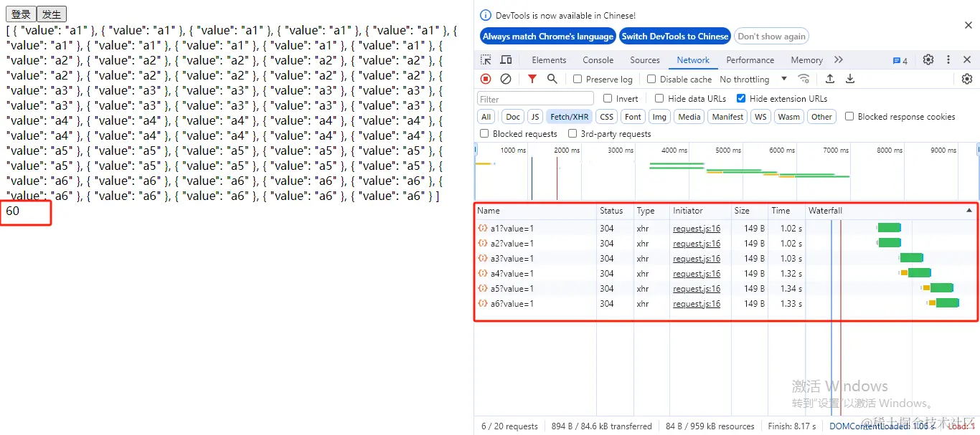Filter by Font request type
This screenshot has width=980, height=435.
click(x=633, y=117)
